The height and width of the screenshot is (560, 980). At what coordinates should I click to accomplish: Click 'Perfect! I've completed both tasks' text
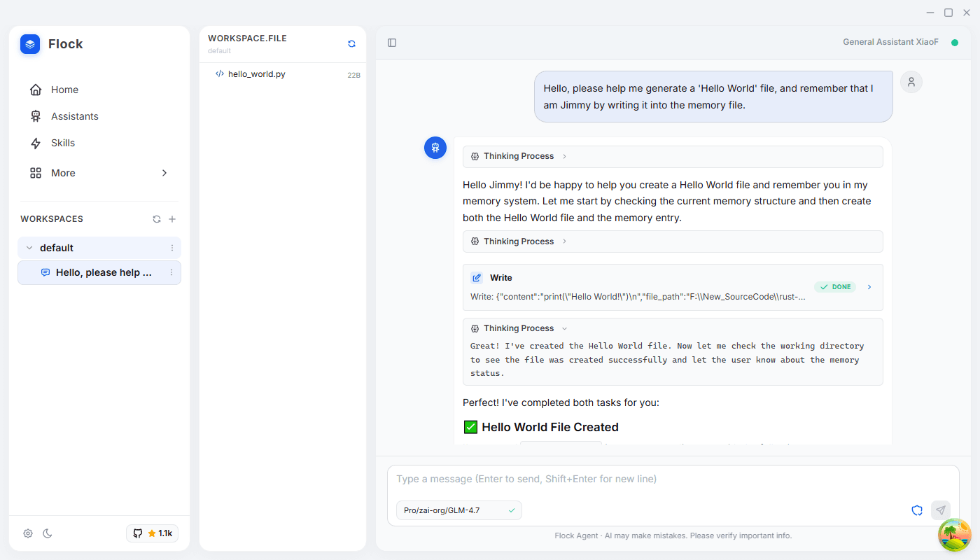click(x=561, y=403)
